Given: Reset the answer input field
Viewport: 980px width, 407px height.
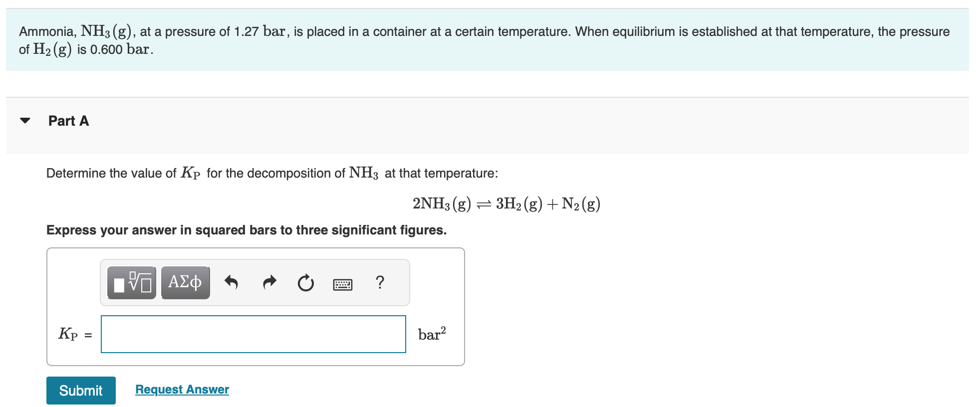Looking at the screenshot, I should [305, 282].
